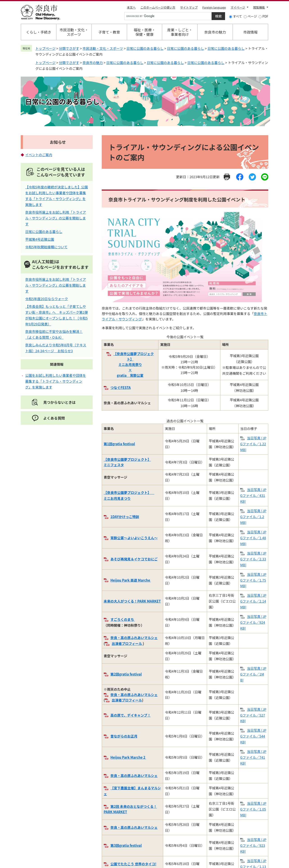Select the すべて search radio button
Screen dimensions: 289x868
[230, 16]
